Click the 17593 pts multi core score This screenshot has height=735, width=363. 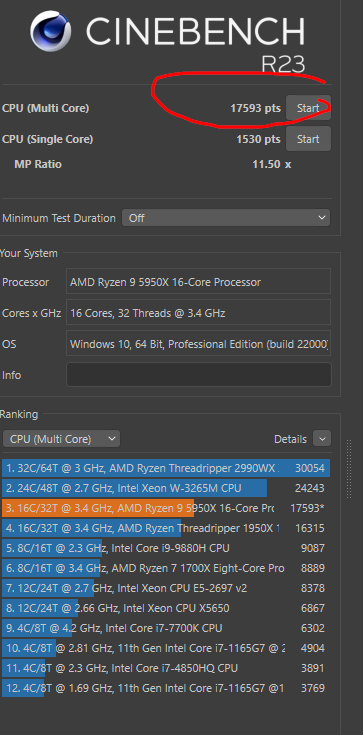255,108
